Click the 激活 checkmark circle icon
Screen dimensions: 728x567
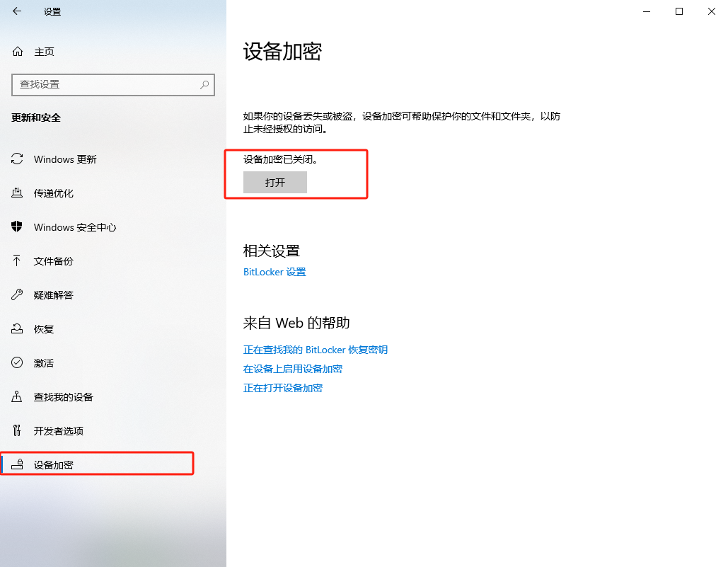pyautogui.click(x=17, y=362)
